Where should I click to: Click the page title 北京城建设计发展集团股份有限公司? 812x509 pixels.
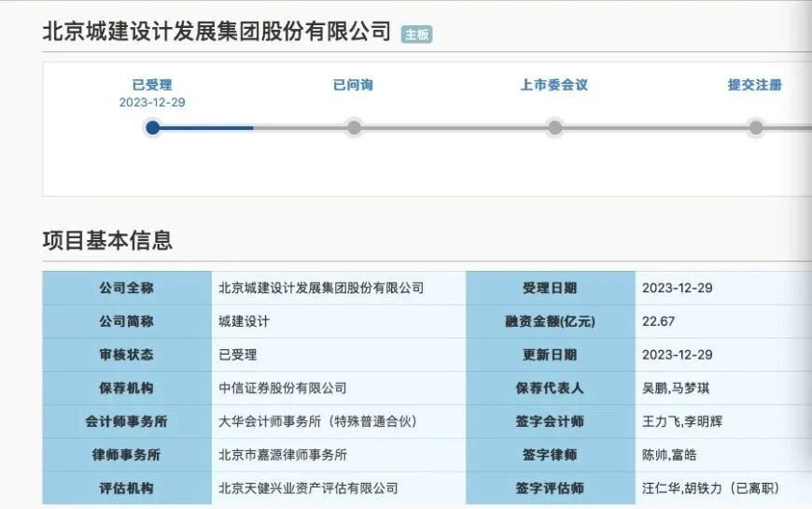click(x=217, y=31)
